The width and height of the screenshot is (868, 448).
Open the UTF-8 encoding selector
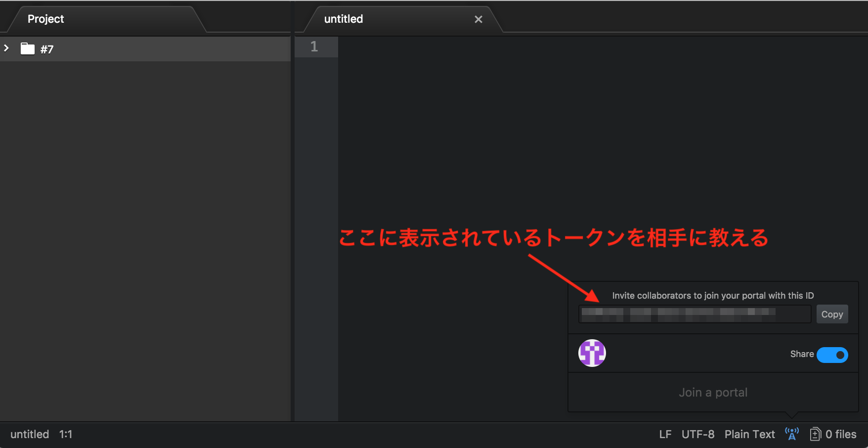click(x=697, y=434)
